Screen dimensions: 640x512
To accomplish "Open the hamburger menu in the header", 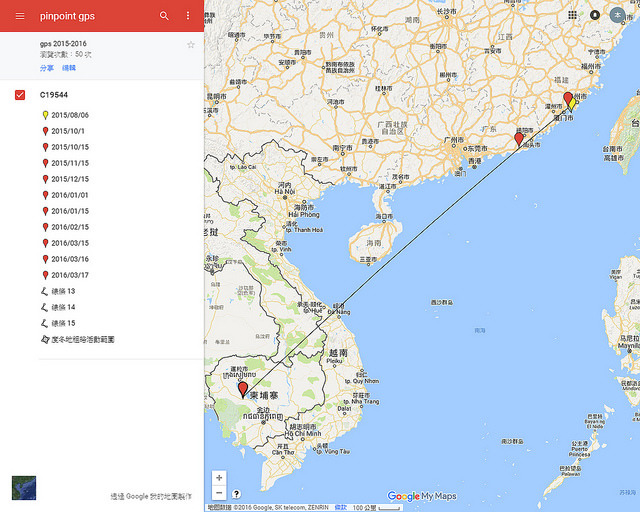I will [19, 16].
